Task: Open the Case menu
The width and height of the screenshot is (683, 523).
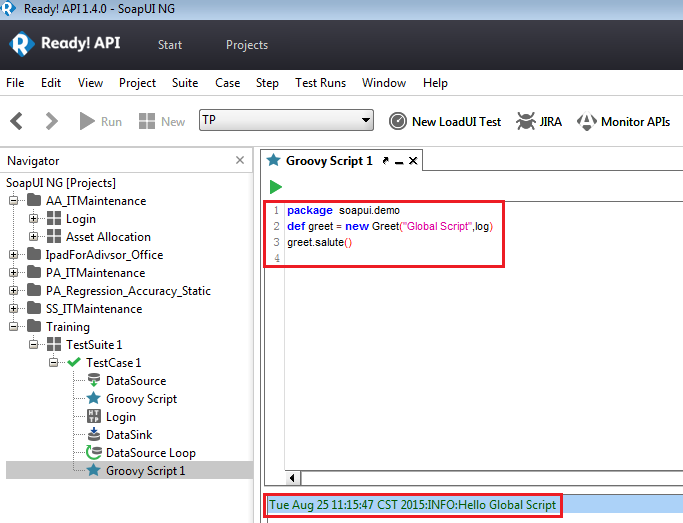Action: tap(227, 83)
